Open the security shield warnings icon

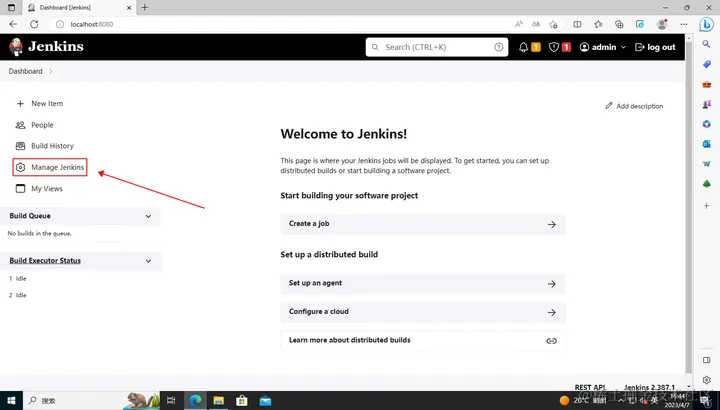[553, 47]
